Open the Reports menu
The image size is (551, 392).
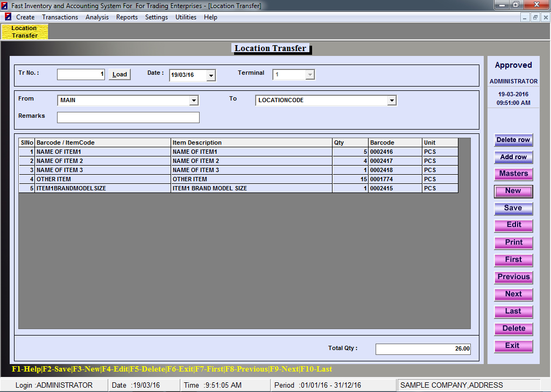pos(127,17)
